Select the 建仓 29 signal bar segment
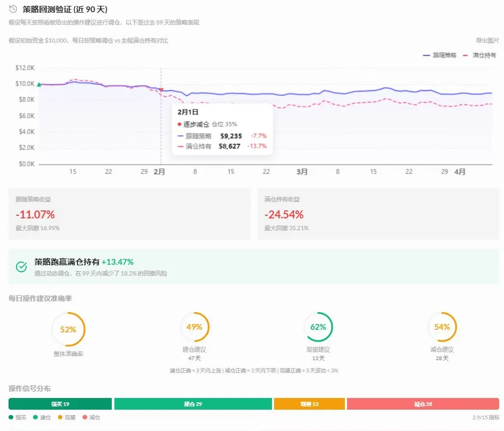The width and height of the screenshot is (504, 431). [193, 404]
